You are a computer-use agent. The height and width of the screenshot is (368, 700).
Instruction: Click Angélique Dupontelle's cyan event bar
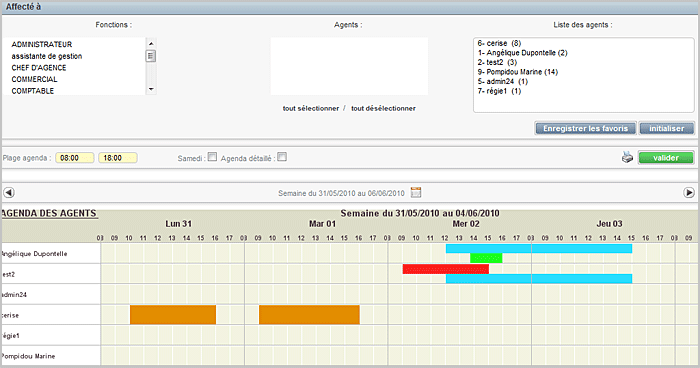[x=539, y=249]
